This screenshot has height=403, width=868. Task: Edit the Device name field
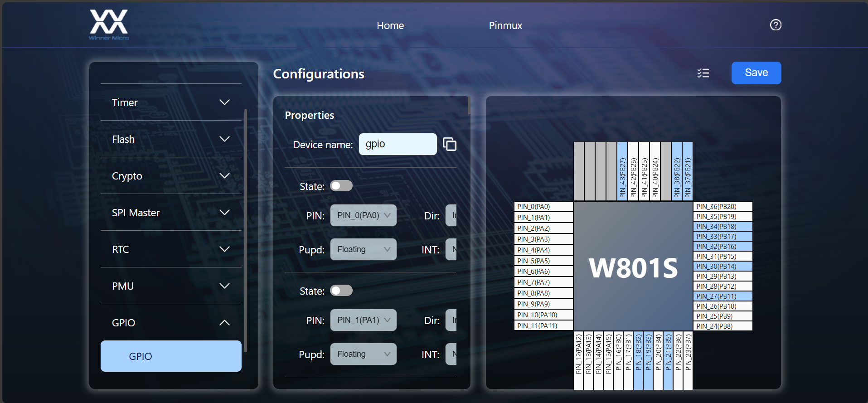click(x=398, y=144)
